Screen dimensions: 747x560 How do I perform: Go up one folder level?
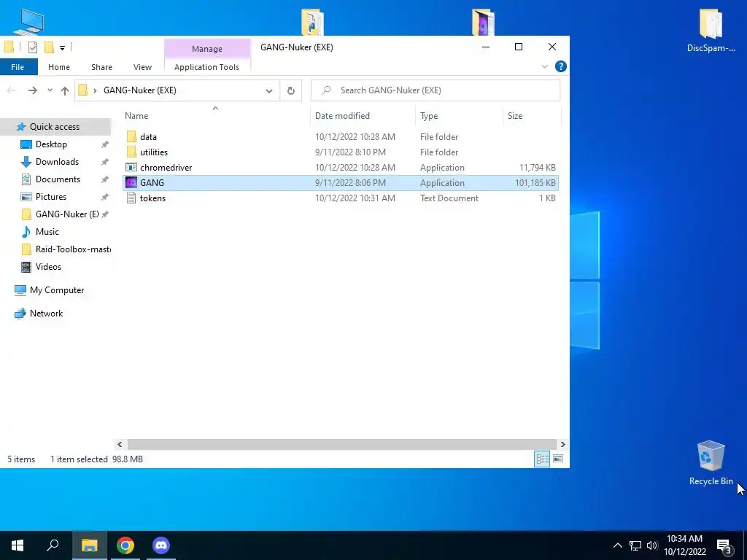click(x=65, y=90)
